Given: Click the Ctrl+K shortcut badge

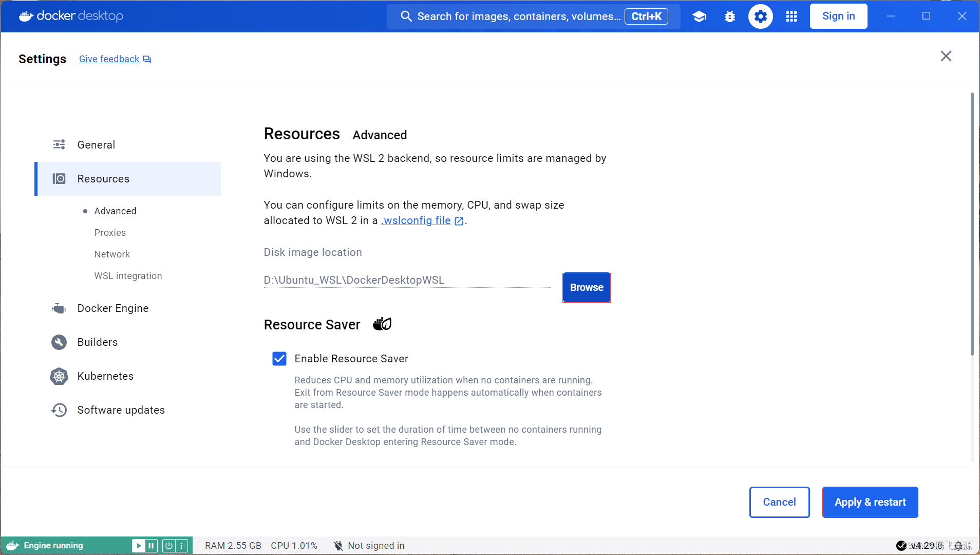Looking at the screenshot, I should [x=646, y=16].
